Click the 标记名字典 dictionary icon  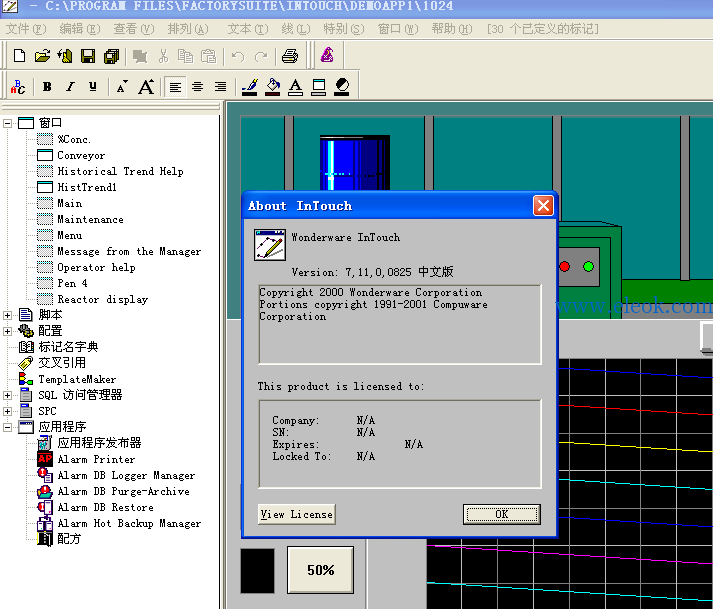click(x=26, y=347)
